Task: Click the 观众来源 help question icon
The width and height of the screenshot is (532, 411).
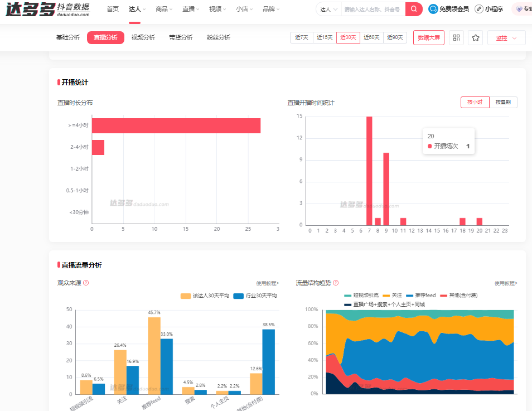Action: 86,283
